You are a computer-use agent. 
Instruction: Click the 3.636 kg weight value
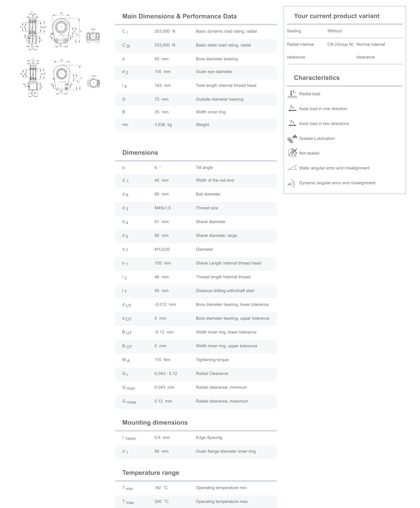point(163,125)
